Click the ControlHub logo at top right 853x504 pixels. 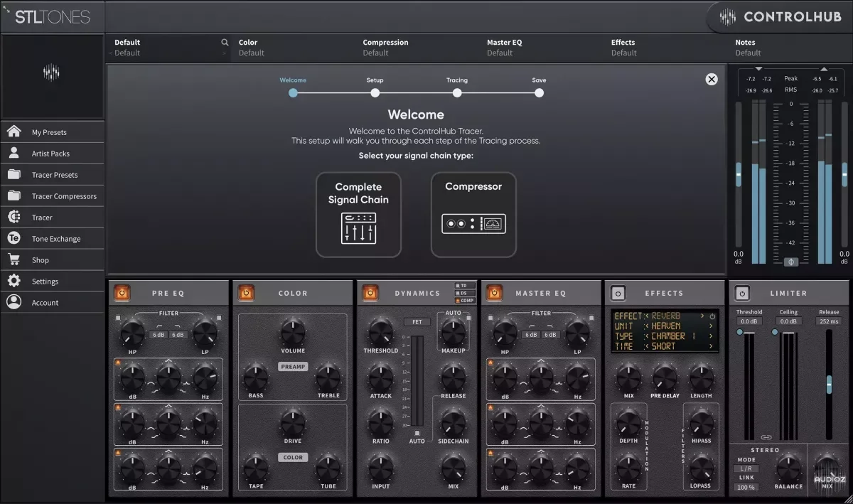(780, 17)
